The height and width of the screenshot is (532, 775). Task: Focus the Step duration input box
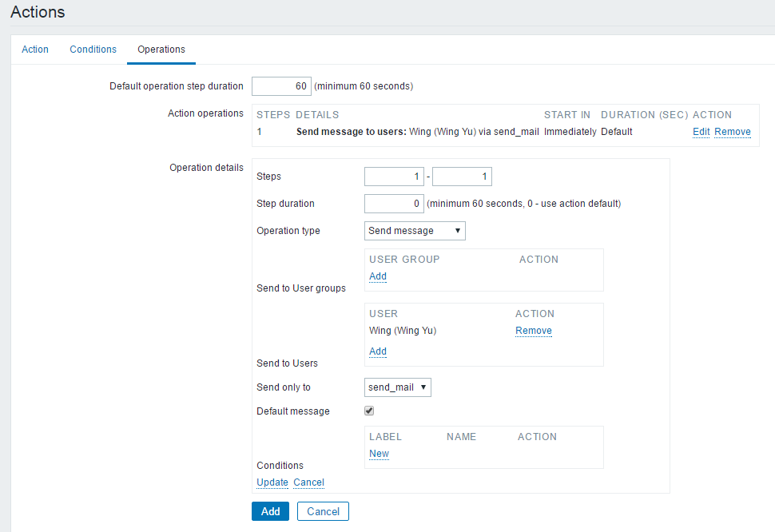(x=394, y=204)
